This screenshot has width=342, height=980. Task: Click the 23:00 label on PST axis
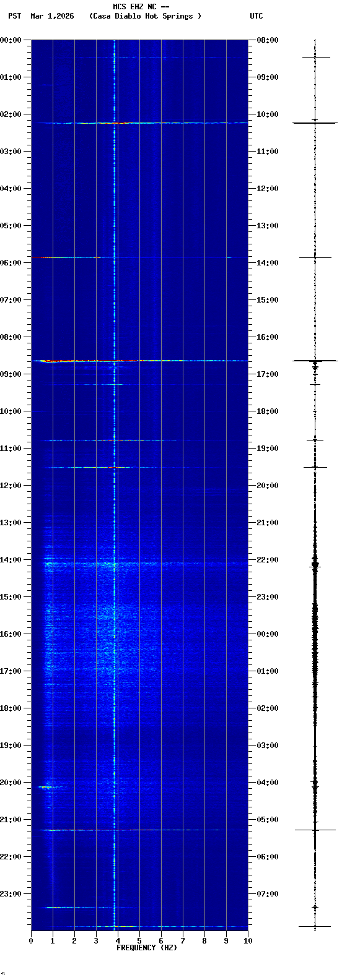coord(11,894)
